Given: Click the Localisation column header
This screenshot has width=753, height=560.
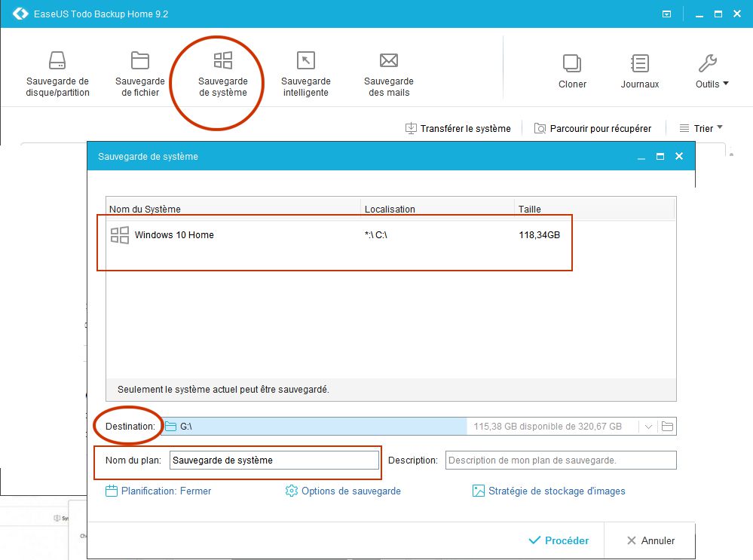Looking at the screenshot, I should pos(390,210).
